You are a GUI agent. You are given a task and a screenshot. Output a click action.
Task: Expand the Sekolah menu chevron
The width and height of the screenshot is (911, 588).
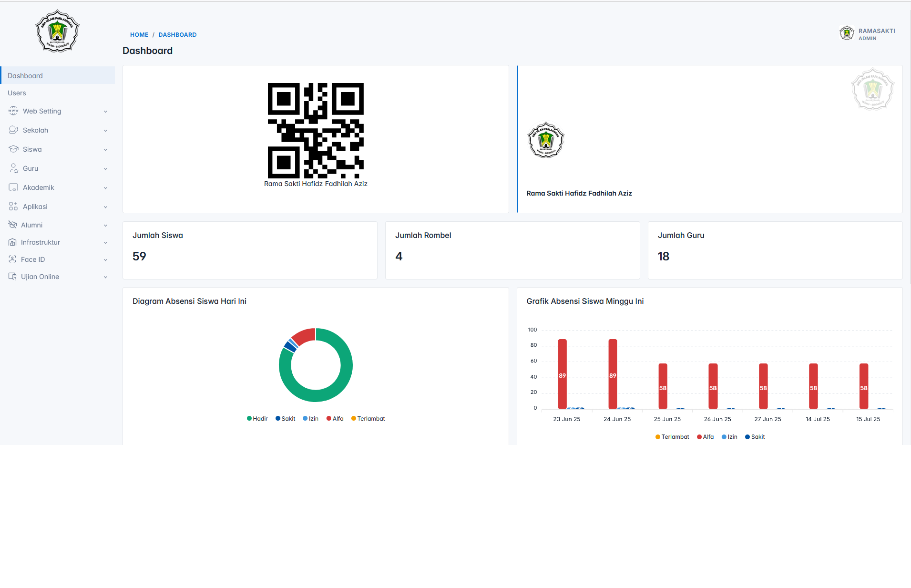click(x=105, y=131)
